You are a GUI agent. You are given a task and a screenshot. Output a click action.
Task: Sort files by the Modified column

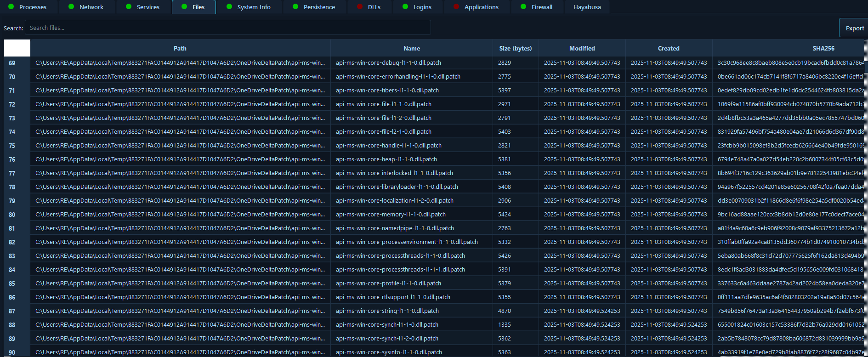point(582,48)
